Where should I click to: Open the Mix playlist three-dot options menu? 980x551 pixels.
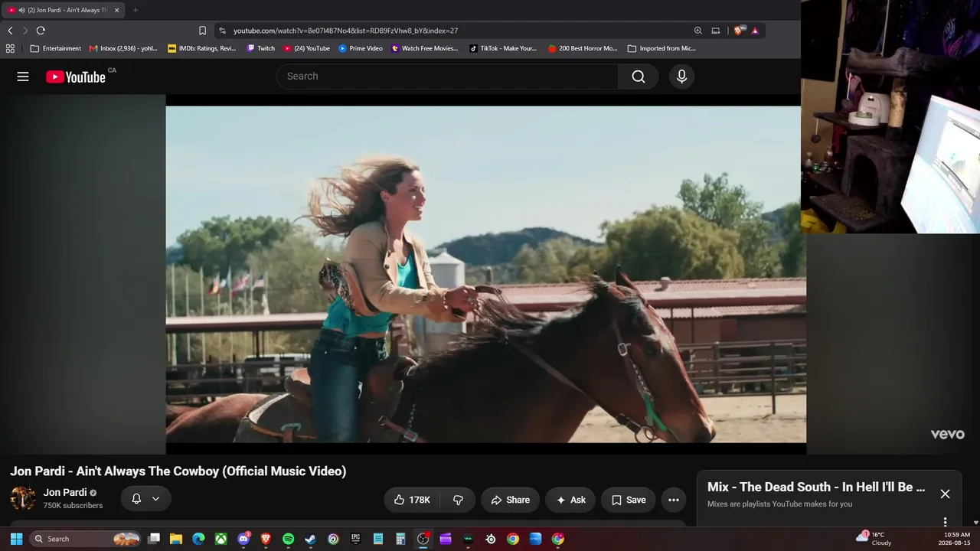pos(945,522)
